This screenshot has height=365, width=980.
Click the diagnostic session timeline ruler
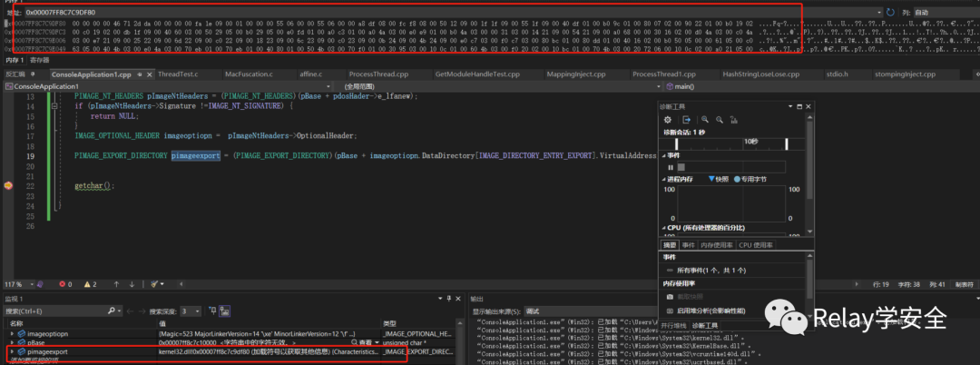tap(731, 144)
